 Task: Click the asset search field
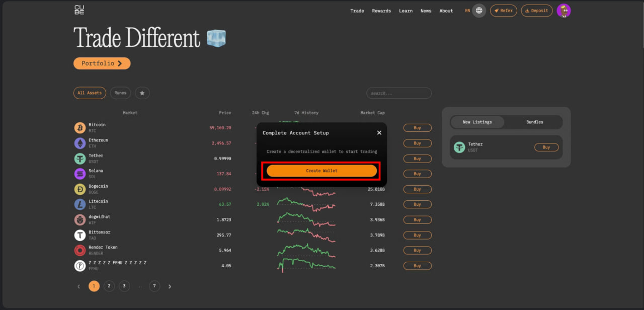[399, 93]
